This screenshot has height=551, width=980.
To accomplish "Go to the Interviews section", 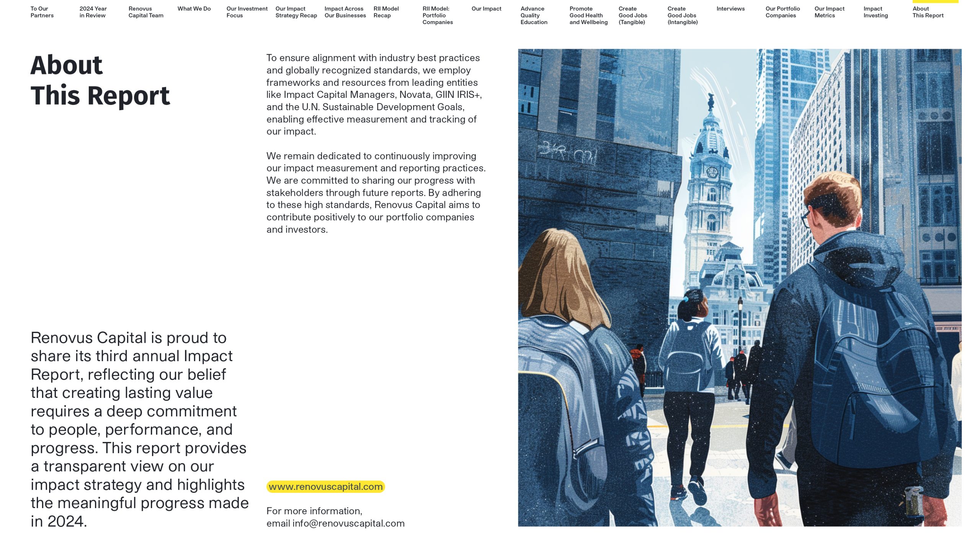I will click(x=731, y=9).
